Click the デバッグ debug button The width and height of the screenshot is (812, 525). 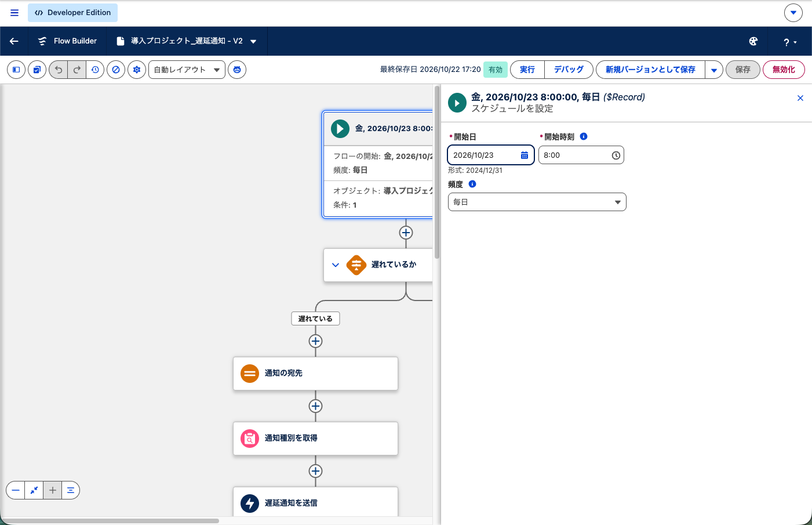pyautogui.click(x=569, y=70)
